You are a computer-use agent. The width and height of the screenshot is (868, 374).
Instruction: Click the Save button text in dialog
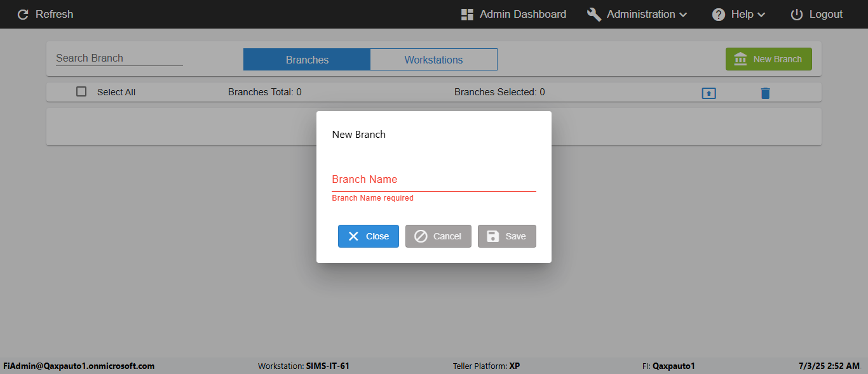[x=515, y=236]
